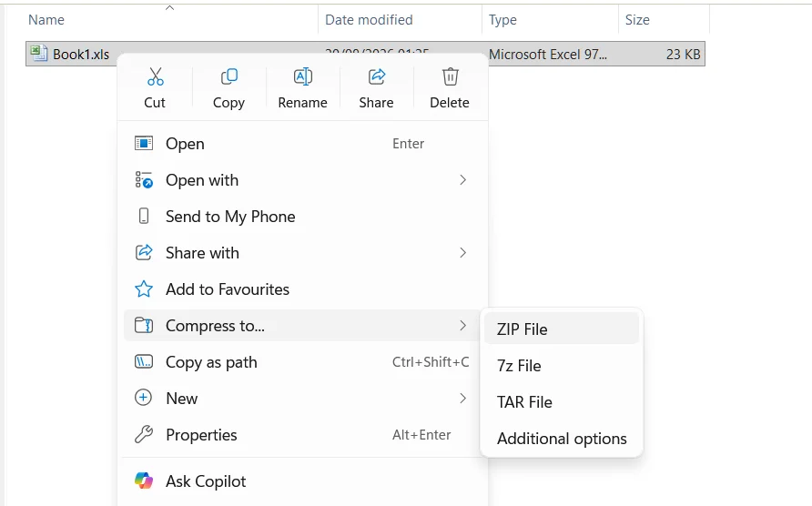Viewport: 812px width, 506px height.
Task: Compress to ZIP File
Action: [x=562, y=329]
